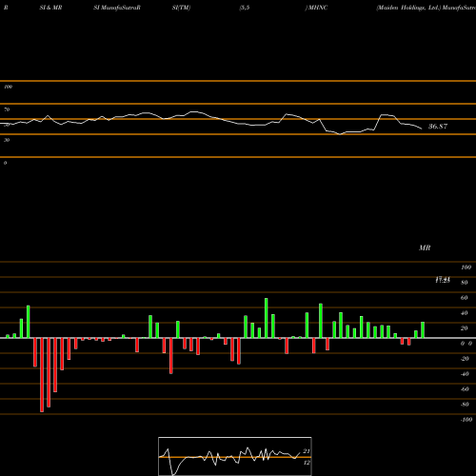Click the end of the white RSI line

click(422, 129)
